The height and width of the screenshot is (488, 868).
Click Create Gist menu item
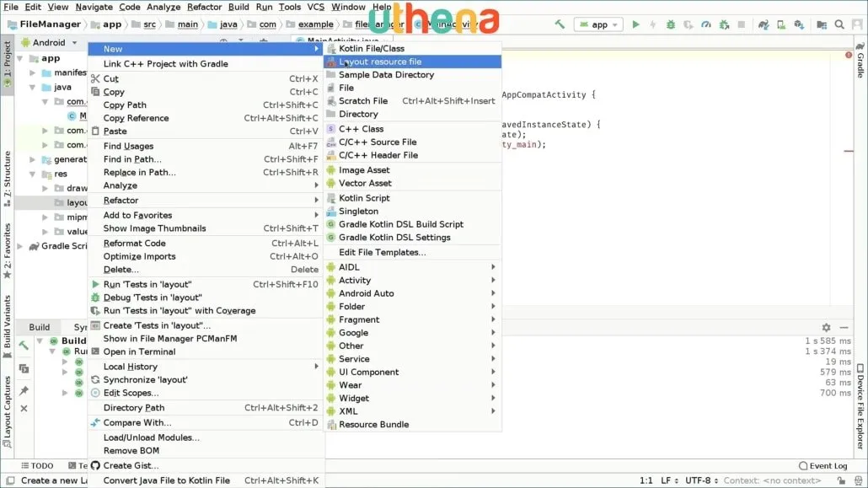[206, 466]
